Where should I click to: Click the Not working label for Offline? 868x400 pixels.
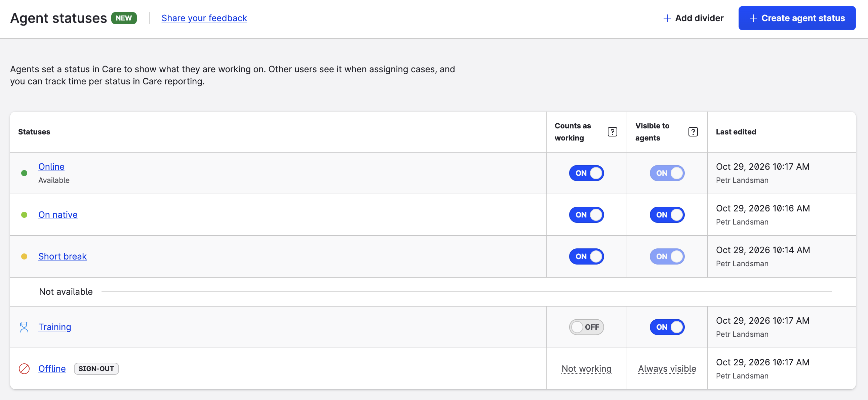coord(586,369)
